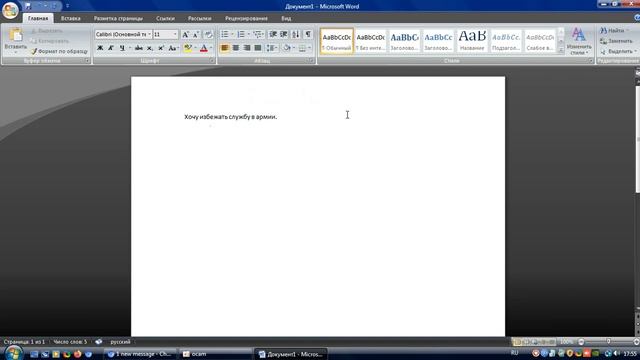Adjust the zoom slider in status bar
The height and width of the screenshot is (360, 640).
pos(608,342)
